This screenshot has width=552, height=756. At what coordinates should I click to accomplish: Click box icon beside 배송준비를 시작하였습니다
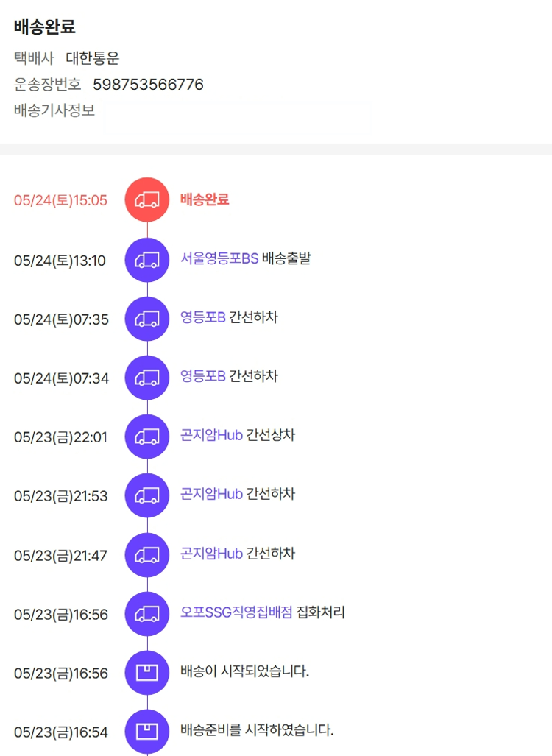tap(147, 731)
